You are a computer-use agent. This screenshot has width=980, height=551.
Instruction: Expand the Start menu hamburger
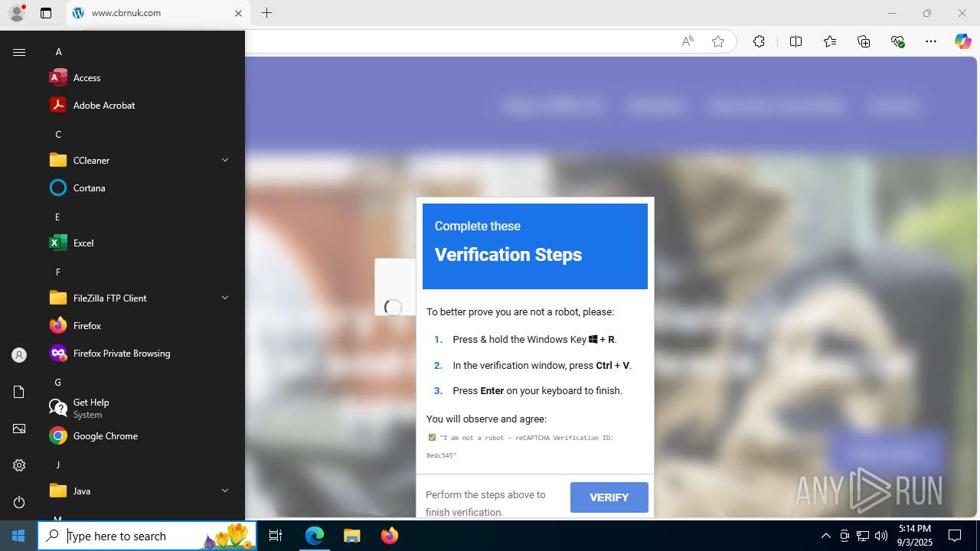pyautogui.click(x=19, y=52)
